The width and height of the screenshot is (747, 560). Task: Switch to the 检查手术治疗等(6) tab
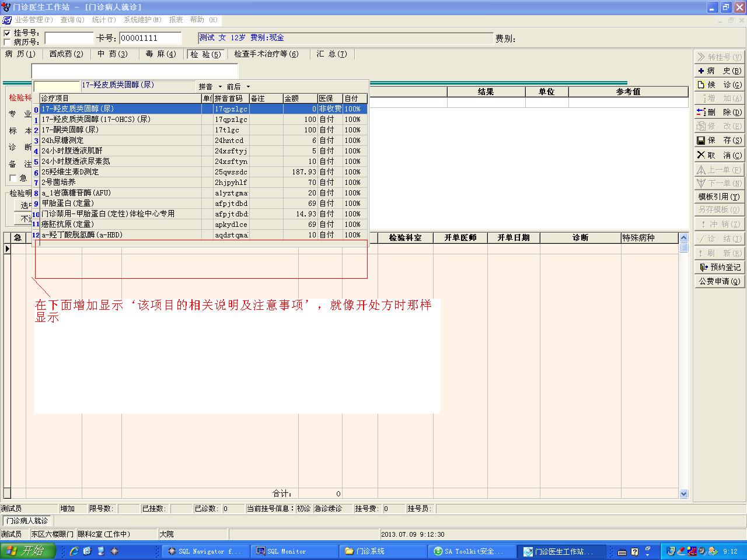click(266, 54)
